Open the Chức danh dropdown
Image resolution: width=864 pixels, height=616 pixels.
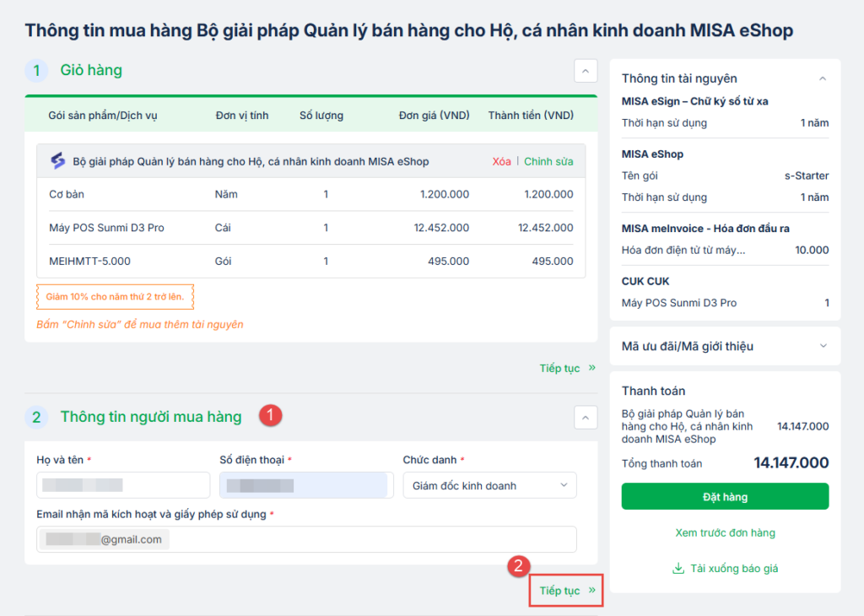(489, 485)
